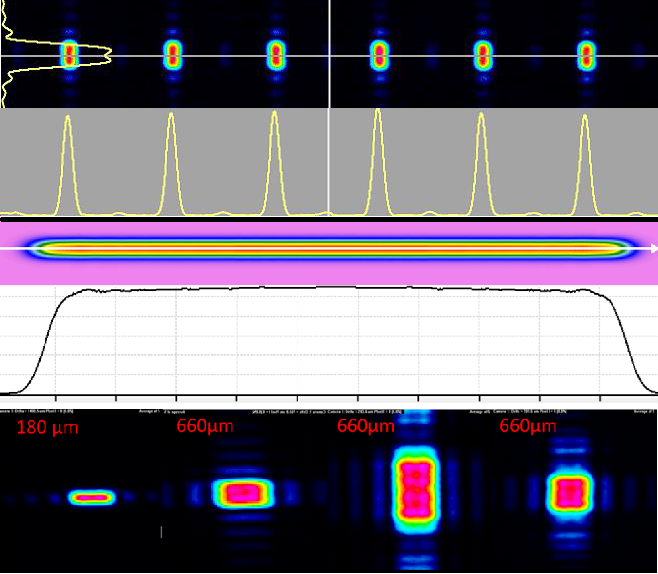Click the last yellow peak in gray plot

coord(585,116)
